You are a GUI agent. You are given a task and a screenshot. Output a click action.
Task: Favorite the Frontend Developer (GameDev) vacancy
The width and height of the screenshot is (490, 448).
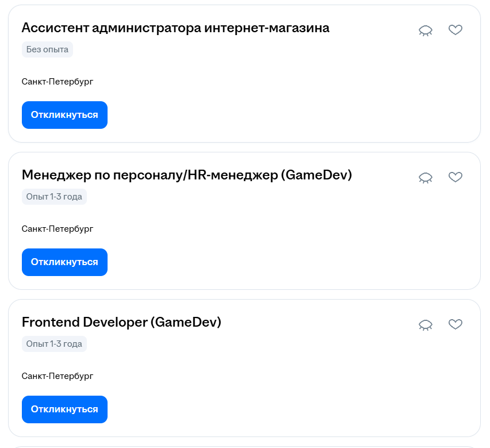point(455,324)
